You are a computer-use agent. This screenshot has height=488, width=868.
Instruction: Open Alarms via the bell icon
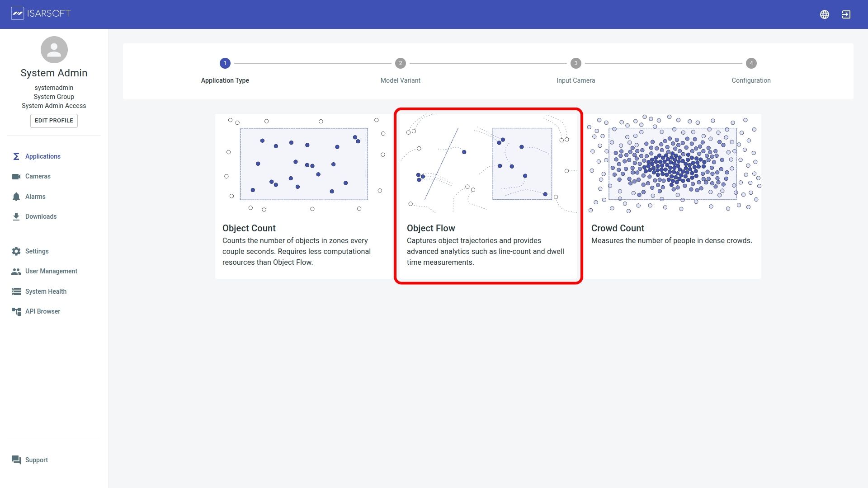(x=16, y=197)
